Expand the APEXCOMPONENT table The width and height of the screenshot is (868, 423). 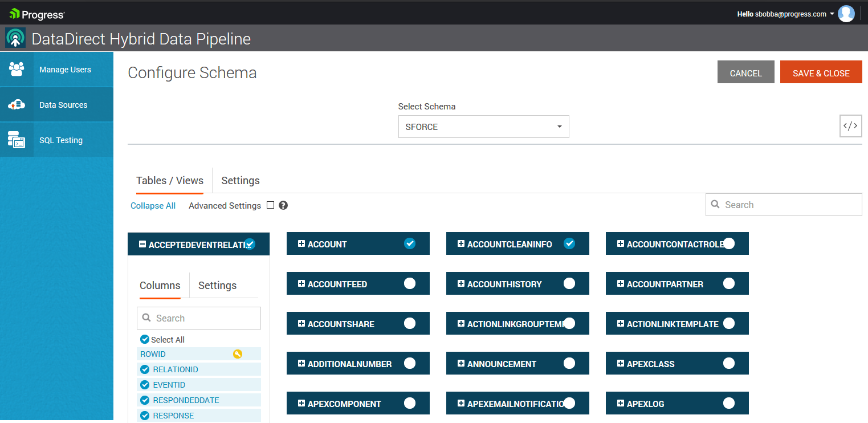coord(301,404)
